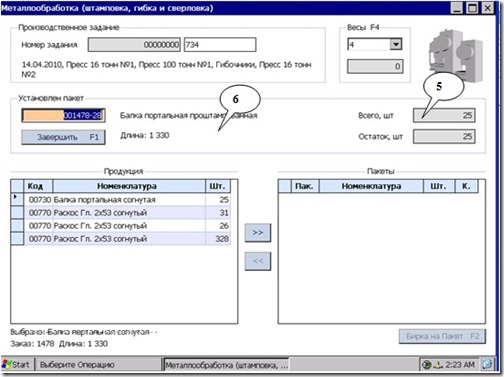
Task: Click the << move-back button
Action: 258,261
